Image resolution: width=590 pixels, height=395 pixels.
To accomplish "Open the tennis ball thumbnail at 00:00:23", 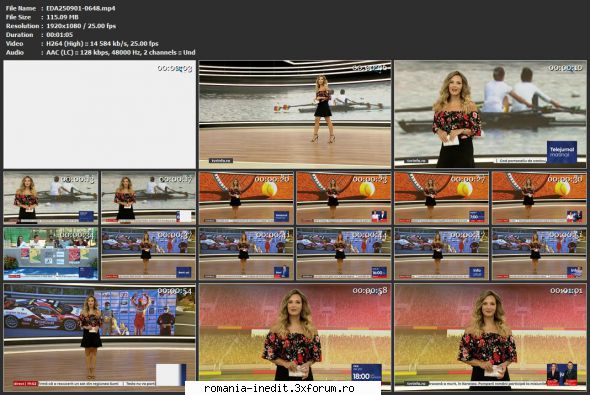I will point(344,198).
